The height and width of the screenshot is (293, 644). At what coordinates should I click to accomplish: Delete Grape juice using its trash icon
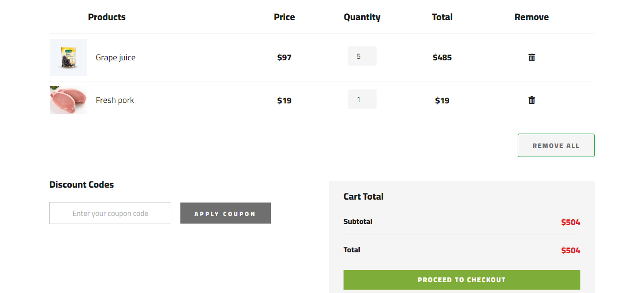point(532,57)
